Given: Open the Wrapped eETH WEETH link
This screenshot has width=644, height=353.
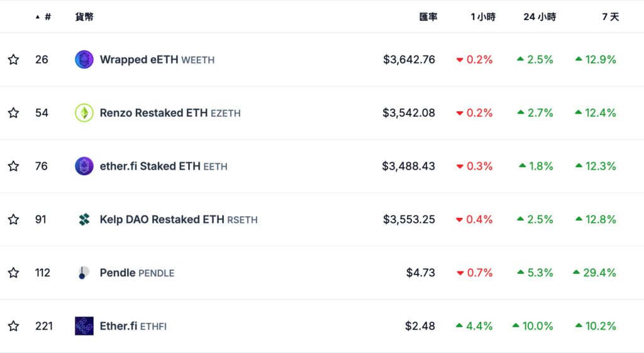Looking at the screenshot, I should [x=157, y=60].
